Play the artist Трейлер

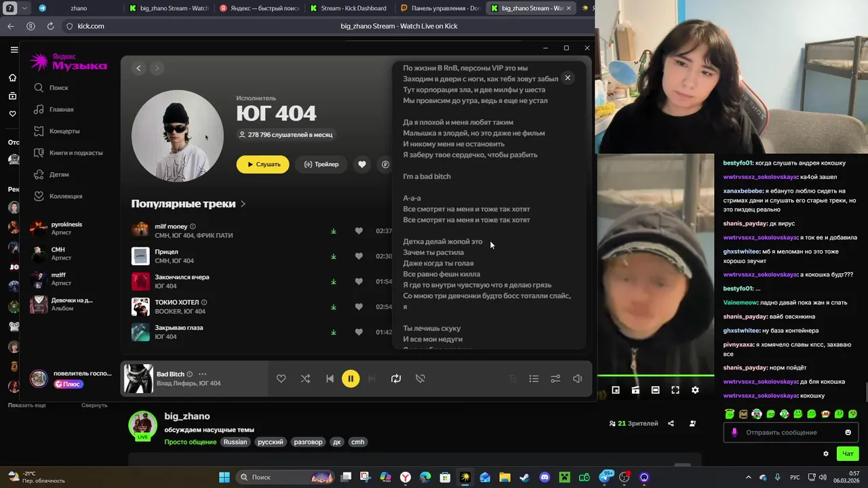[x=321, y=164]
